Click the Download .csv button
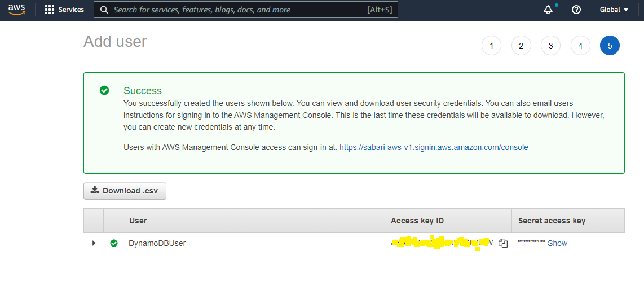Screen dimensions: 644x286 point(125,191)
